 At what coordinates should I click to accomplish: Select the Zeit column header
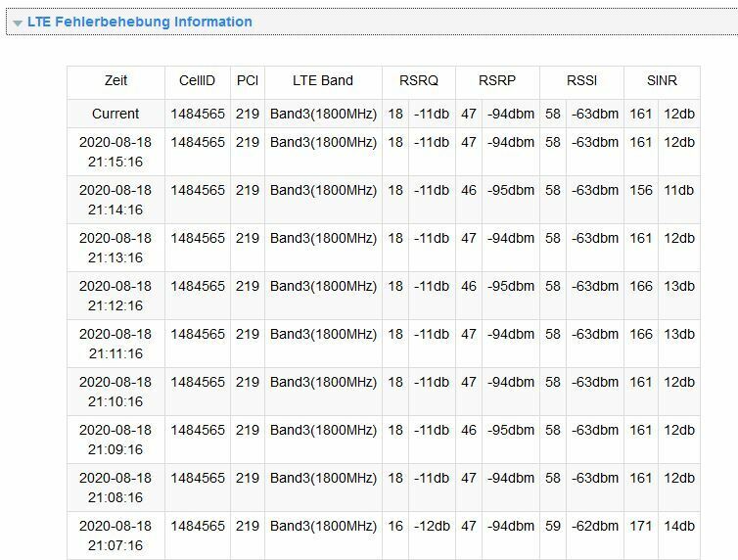115,80
